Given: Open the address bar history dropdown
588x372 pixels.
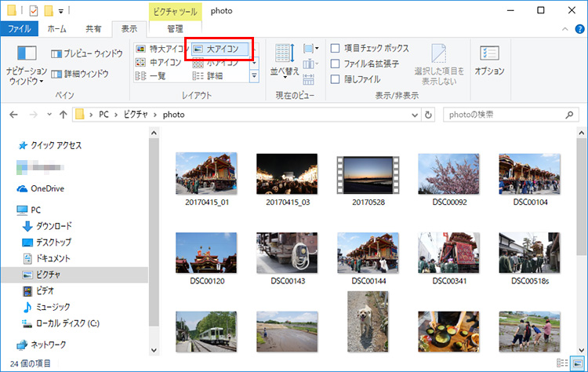Looking at the screenshot, I should pos(412,115).
